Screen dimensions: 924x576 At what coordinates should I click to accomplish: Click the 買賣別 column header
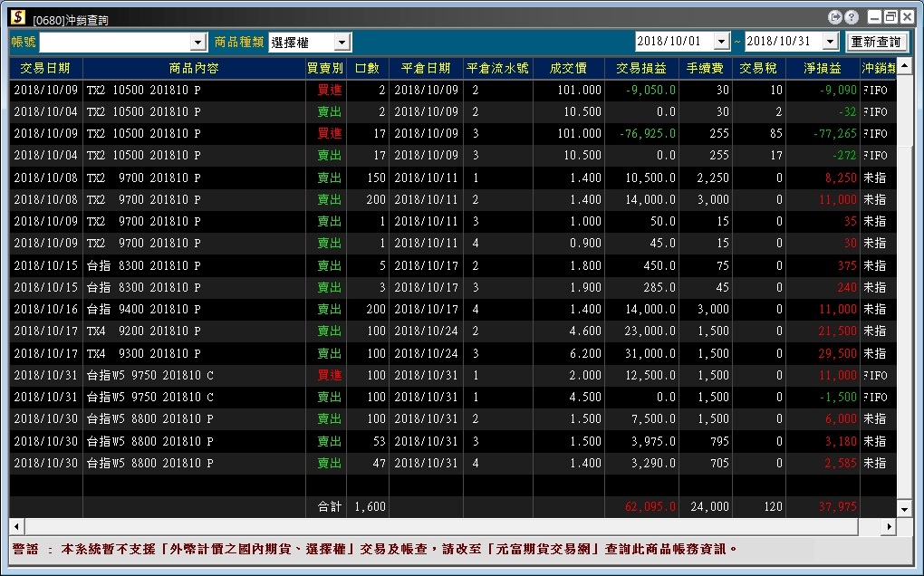(325, 68)
